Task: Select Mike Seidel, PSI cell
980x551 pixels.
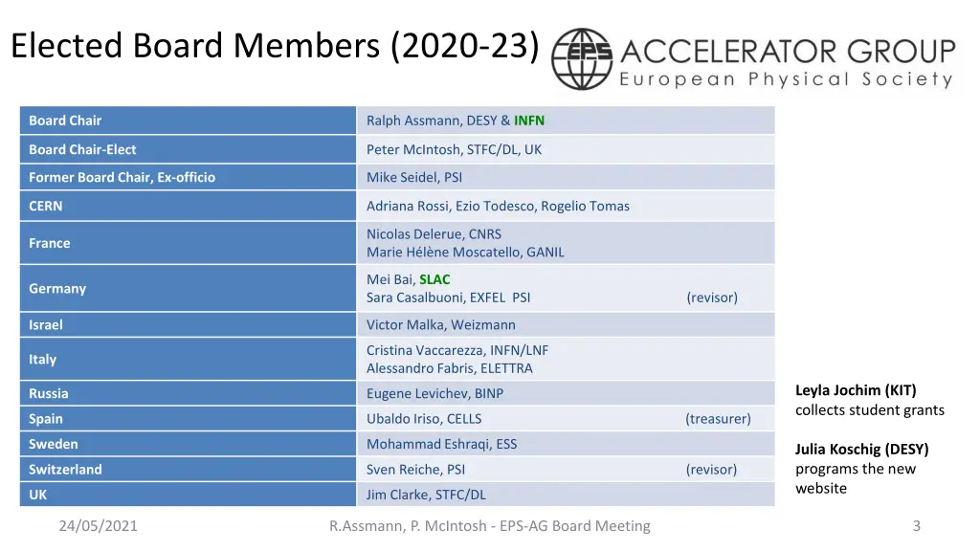Action: coord(567,177)
